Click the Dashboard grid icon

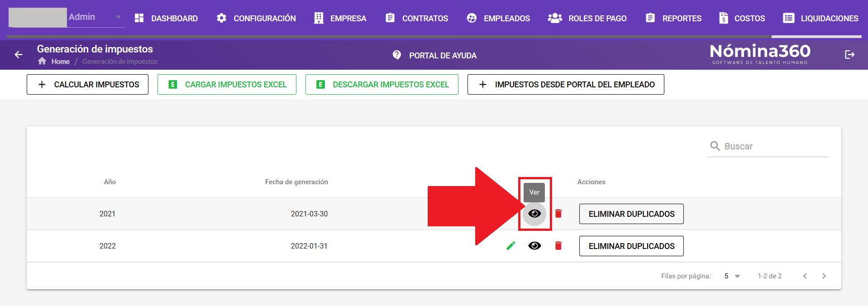(x=139, y=18)
